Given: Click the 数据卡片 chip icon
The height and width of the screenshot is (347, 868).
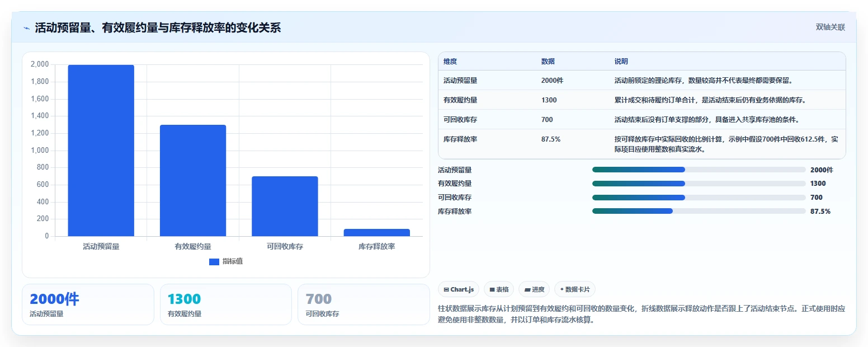Looking at the screenshot, I should tap(562, 289).
